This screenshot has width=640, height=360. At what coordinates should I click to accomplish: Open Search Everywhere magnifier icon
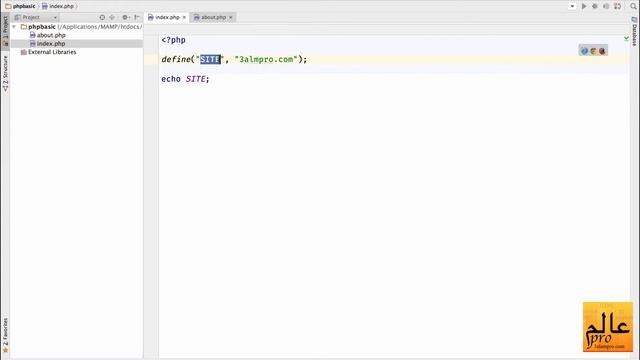(x=633, y=6)
